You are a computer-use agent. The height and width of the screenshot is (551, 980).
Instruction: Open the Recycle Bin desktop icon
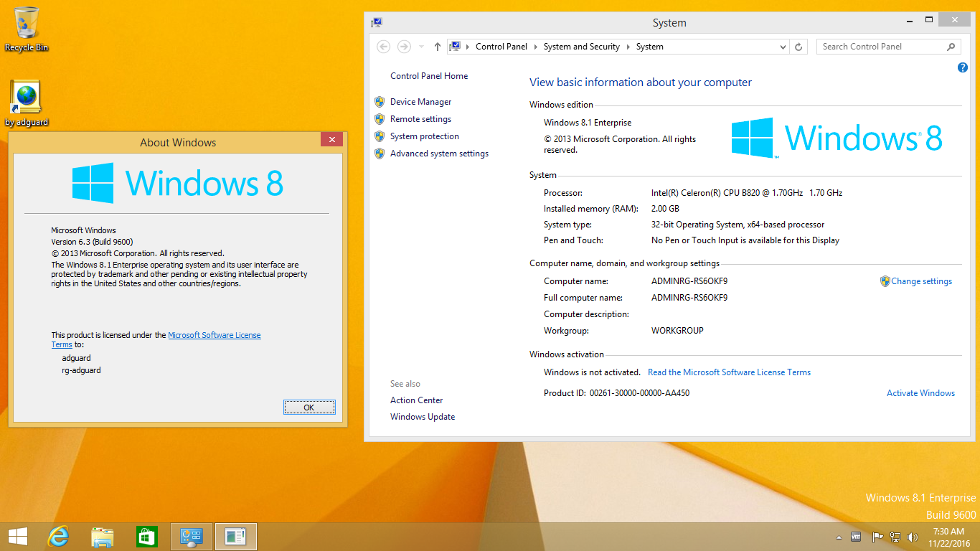coord(27,29)
